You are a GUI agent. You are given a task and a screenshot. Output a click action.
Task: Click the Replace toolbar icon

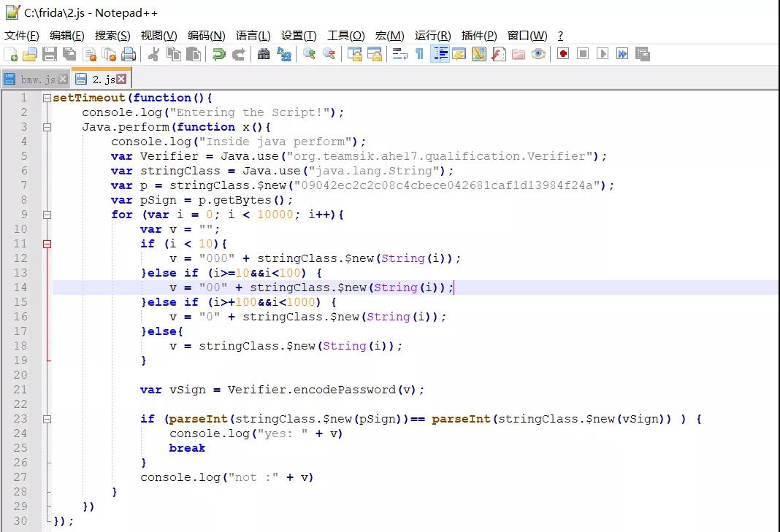click(284, 54)
